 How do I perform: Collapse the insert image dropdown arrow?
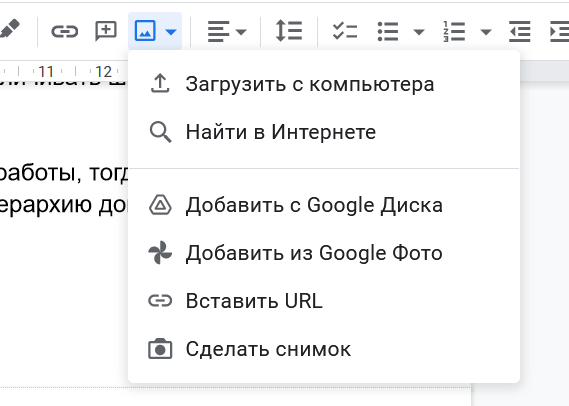click(x=171, y=32)
